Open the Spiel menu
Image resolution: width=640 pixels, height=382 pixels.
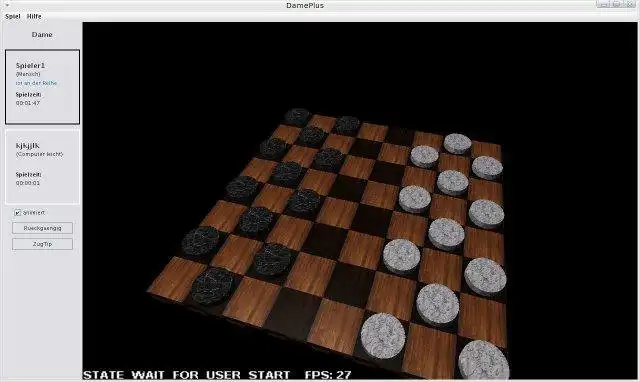pyautogui.click(x=13, y=16)
